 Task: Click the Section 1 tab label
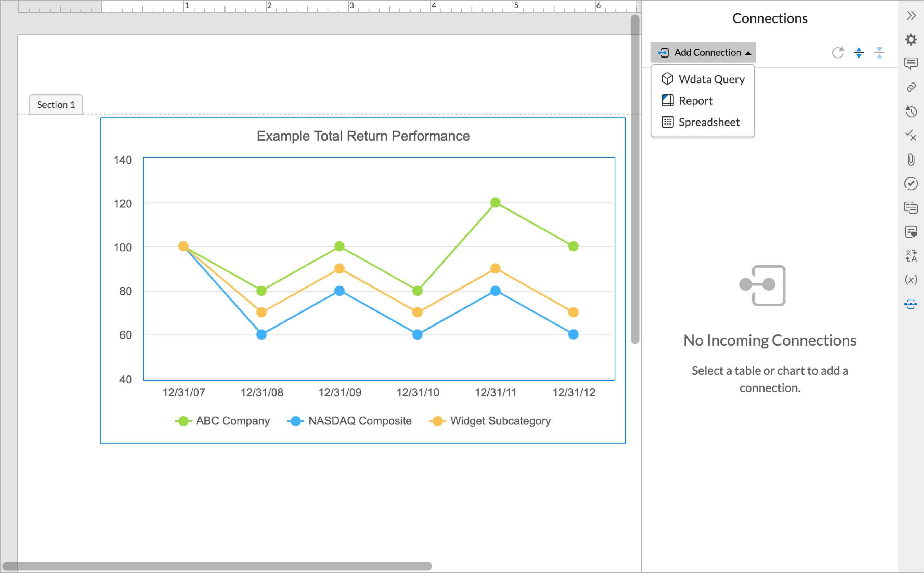click(x=55, y=105)
